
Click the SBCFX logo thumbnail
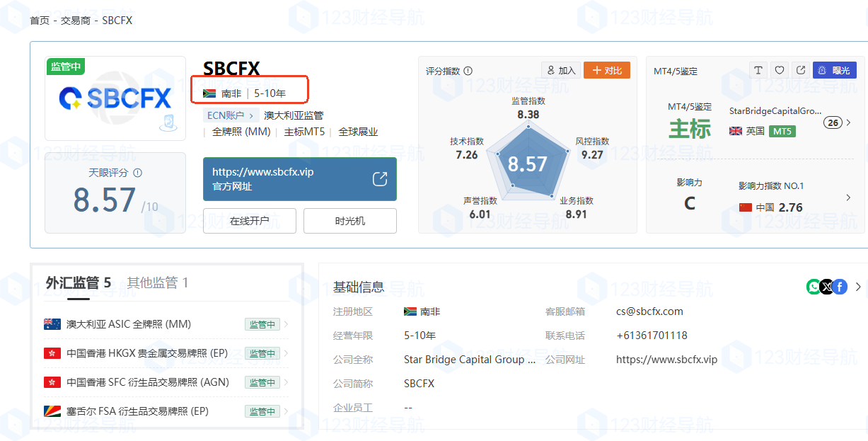pyautogui.click(x=115, y=98)
